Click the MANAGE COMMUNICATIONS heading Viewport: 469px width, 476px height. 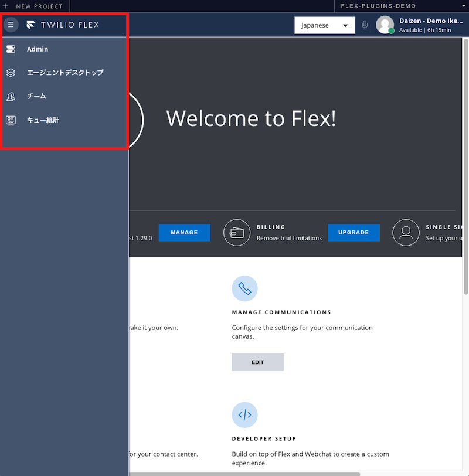281,312
